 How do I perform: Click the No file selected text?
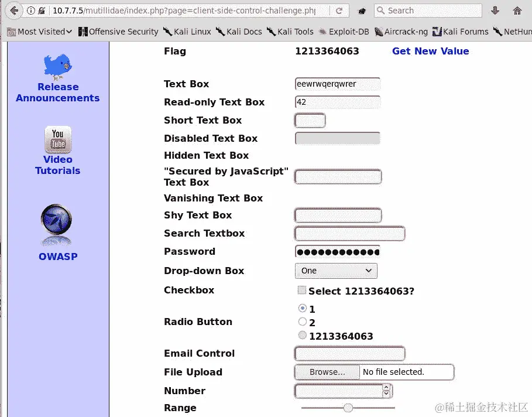click(x=393, y=372)
